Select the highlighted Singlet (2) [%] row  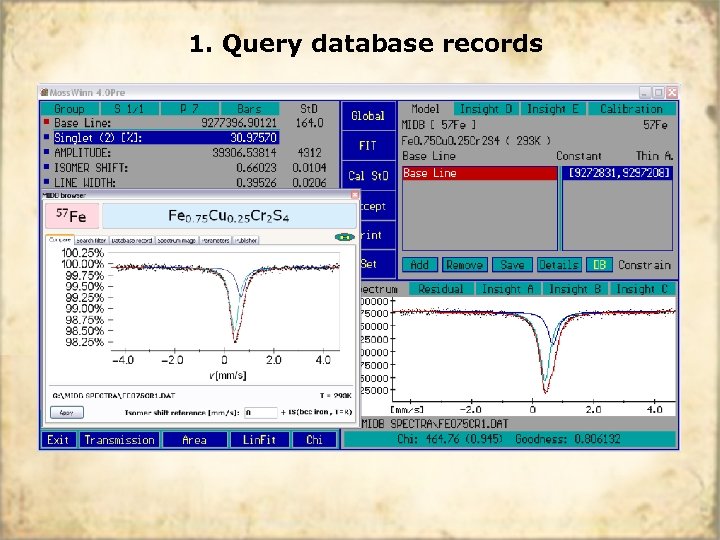tap(166, 138)
